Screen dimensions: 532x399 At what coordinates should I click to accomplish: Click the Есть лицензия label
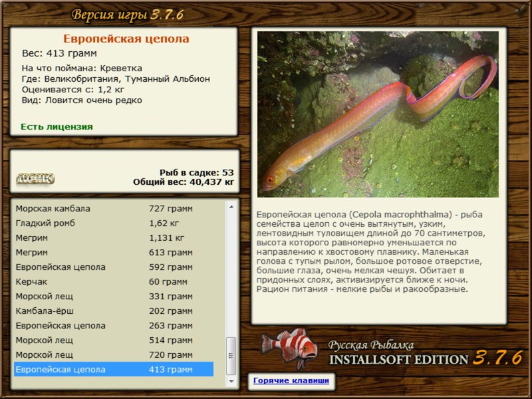pyautogui.click(x=57, y=126)
